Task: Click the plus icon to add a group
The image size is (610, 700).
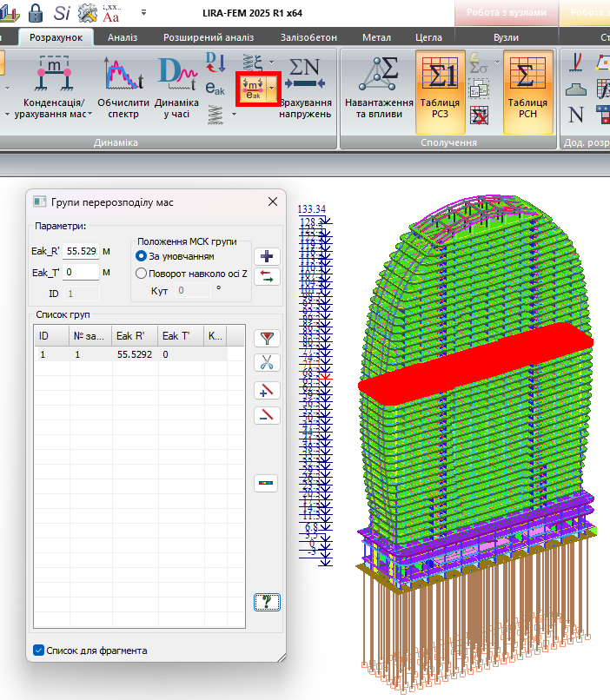Action: (267, 256)
